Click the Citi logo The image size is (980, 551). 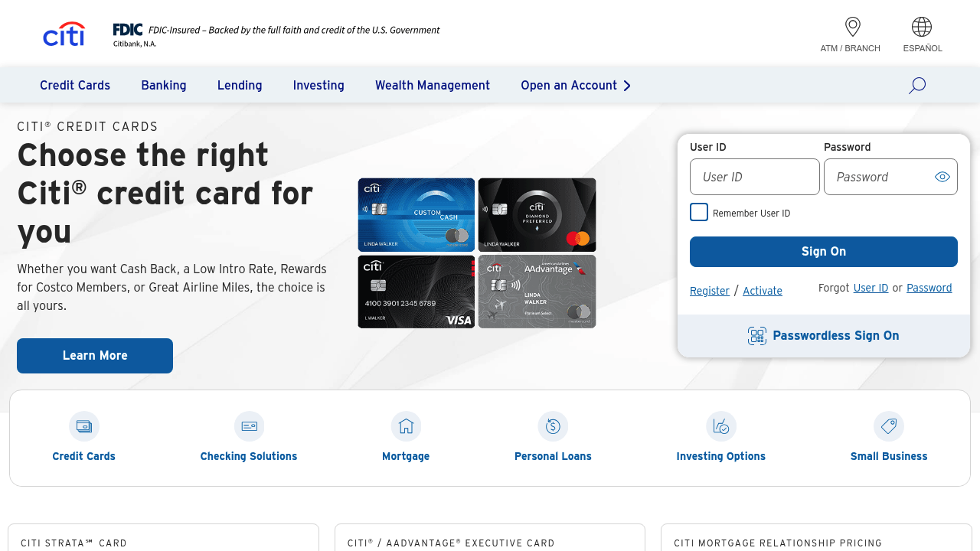pyautogui.click(x=64, y=34)
